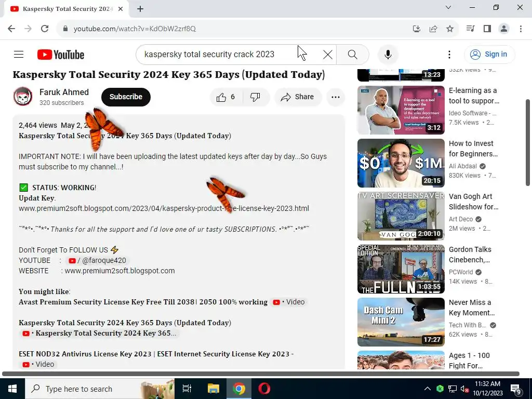The image size is (532, 399).
Task: Open www.premium2soft.blogspot.com website link
Action: click(119, 271)
